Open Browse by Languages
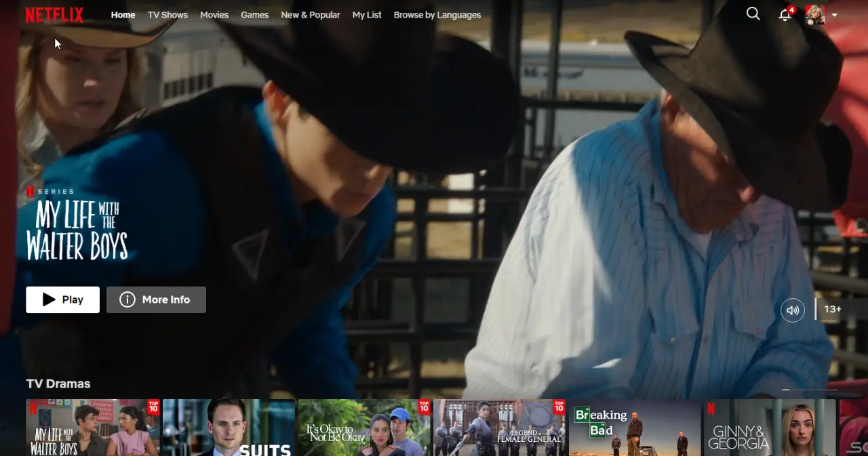 [x=437, y=15]
